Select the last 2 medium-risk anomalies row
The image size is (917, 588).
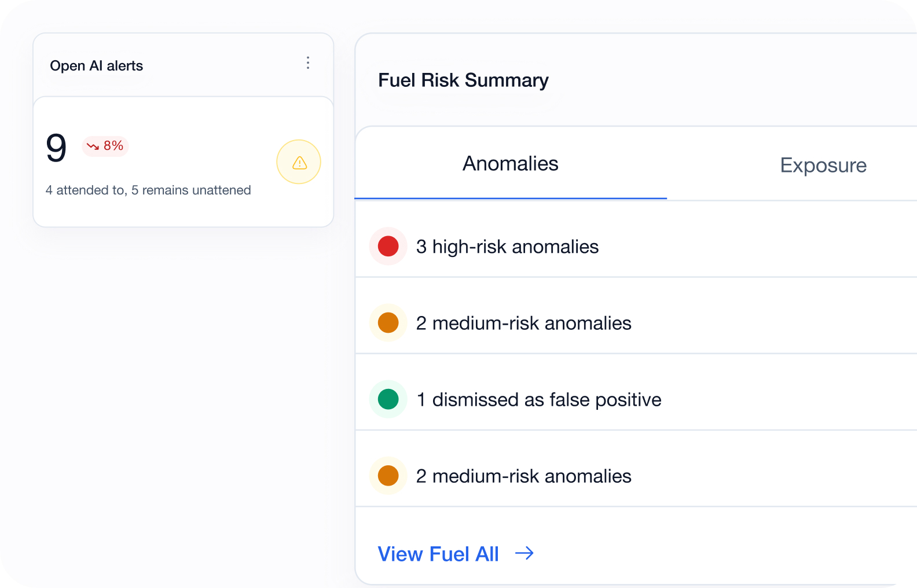pos(636,476)
